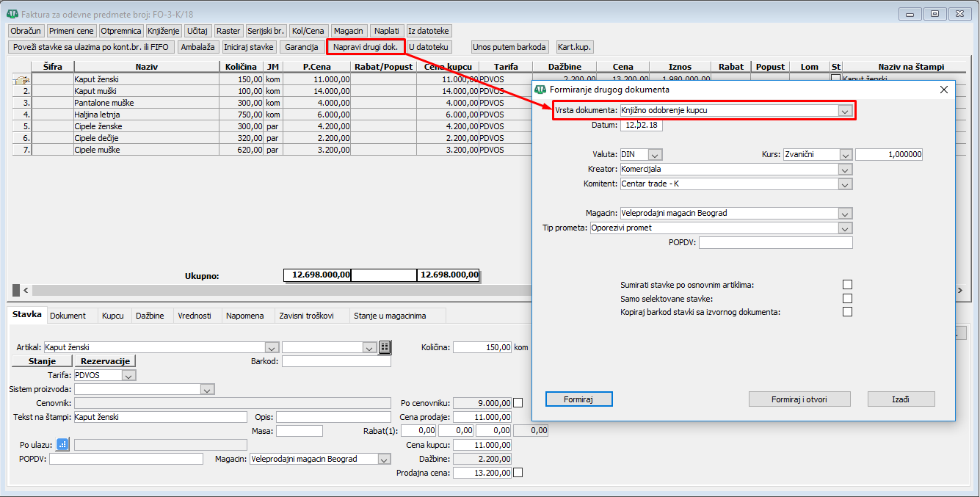Click the blue Po ulazu lookup icon
Image resolution: width=980 pixels, height=497 pixels.
pos(63,444)
